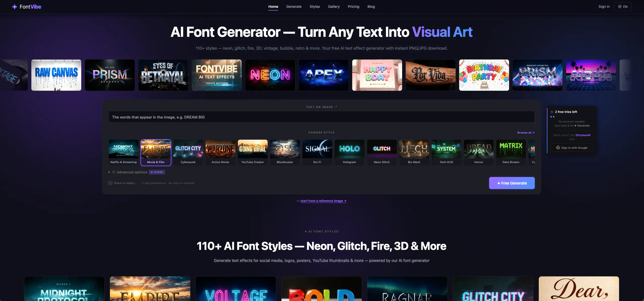
Task: Click the AI SCENE badge
Action: [x=157, y=172]
